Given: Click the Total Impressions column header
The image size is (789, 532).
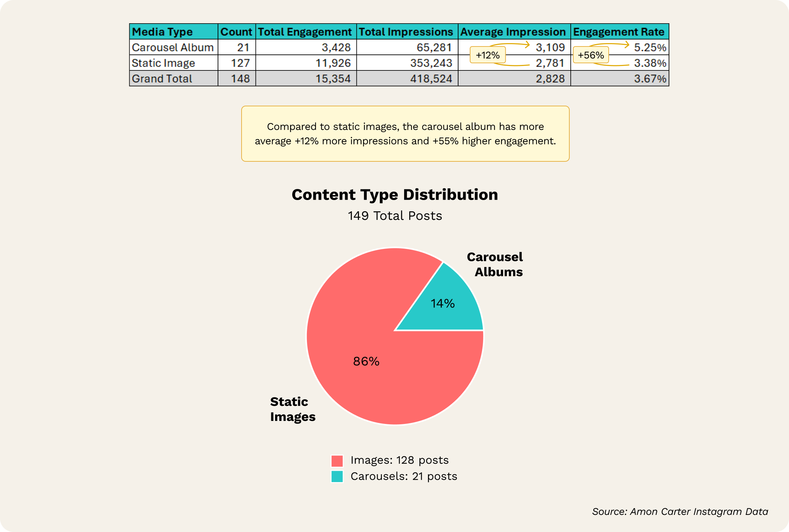Looking at the screenshot, I should [406, 32].
